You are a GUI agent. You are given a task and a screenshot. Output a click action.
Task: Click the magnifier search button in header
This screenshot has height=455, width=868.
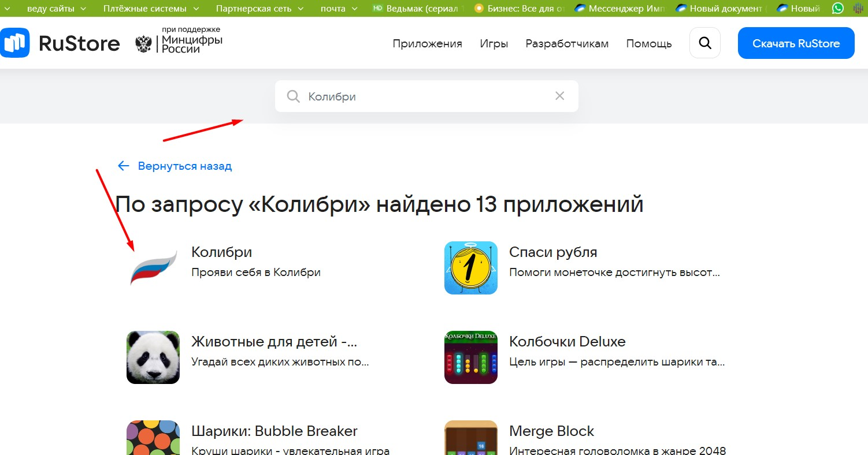[705, 43]
